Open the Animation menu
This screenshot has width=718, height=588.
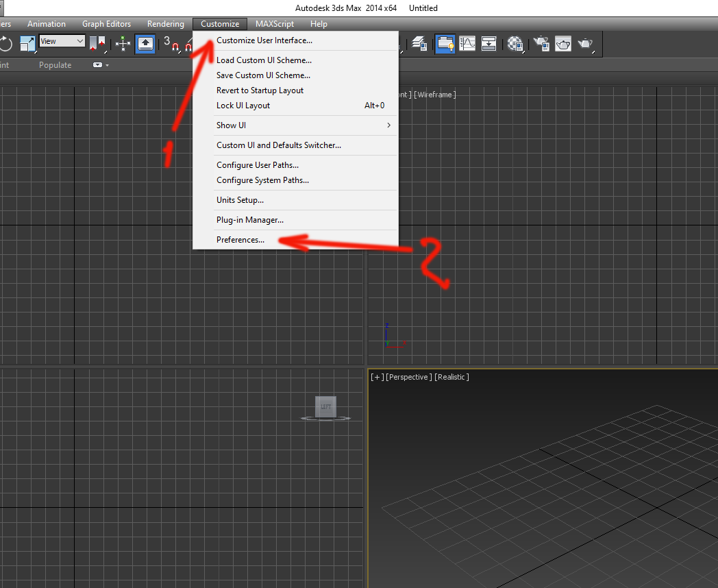tap(47, 24)
